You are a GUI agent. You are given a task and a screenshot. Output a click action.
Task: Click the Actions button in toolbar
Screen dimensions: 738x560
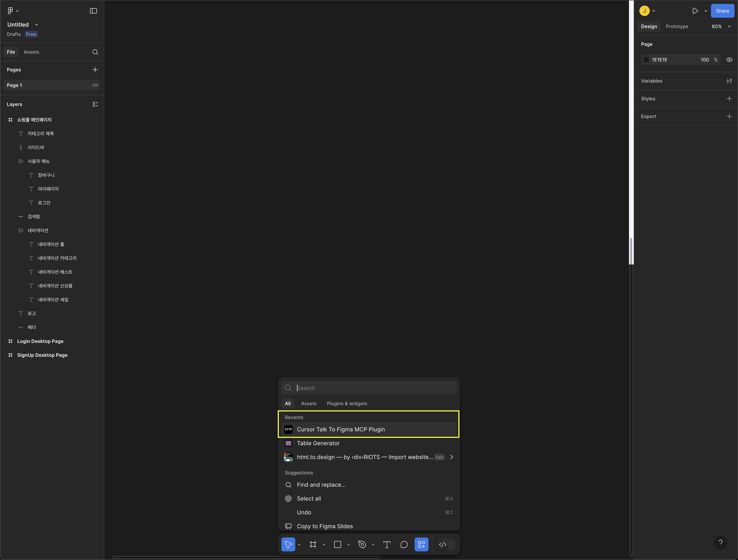click(421, 544)
